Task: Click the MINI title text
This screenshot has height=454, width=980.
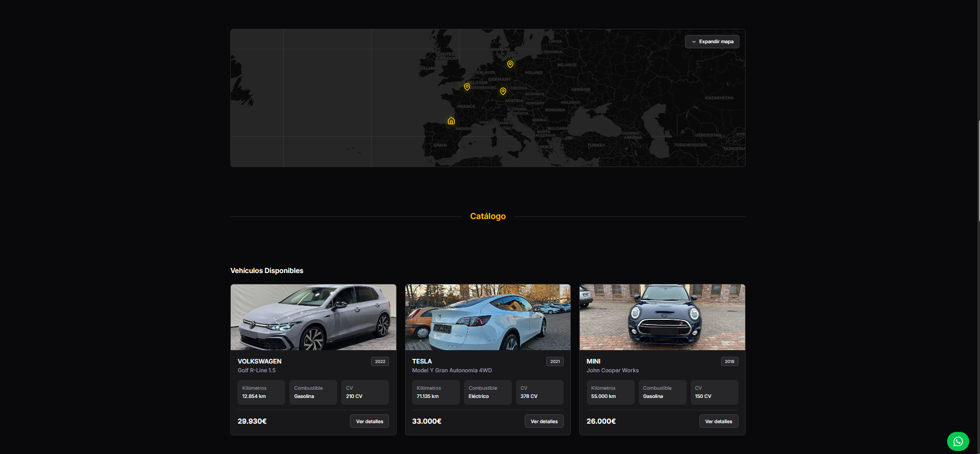Action: coord(594,361)
